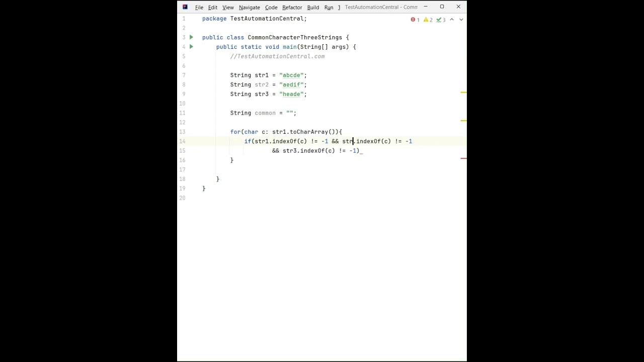Click the "abcde" string literal

tap(291, 75)
